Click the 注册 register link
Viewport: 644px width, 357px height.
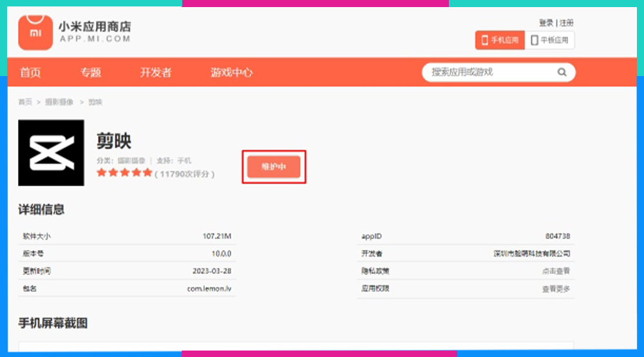point(566,23)
